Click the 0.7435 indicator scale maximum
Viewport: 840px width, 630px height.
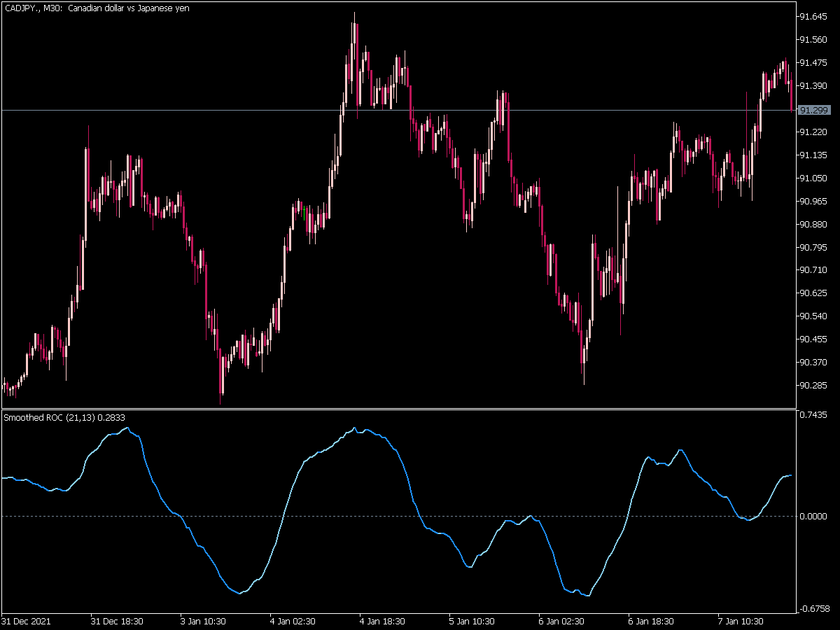[x=814, y=415]
